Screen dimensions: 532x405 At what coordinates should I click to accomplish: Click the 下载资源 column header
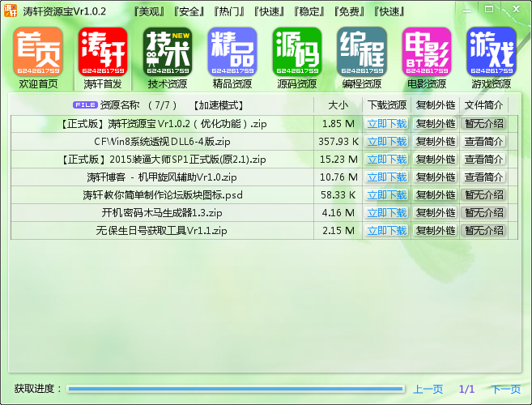point(387,105)
